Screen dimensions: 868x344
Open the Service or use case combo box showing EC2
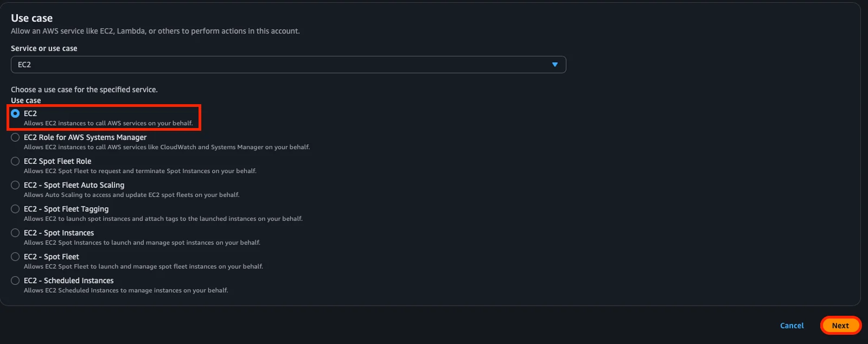(x=288, y=65)
